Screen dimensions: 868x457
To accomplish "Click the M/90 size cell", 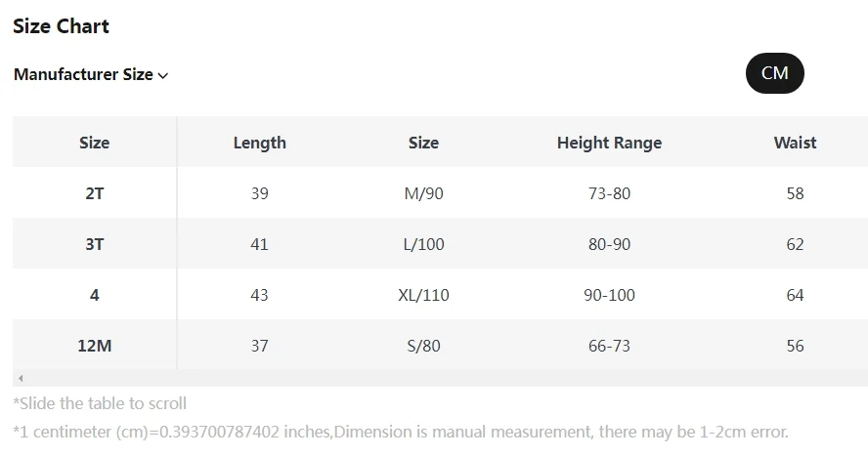I will 423,193.
